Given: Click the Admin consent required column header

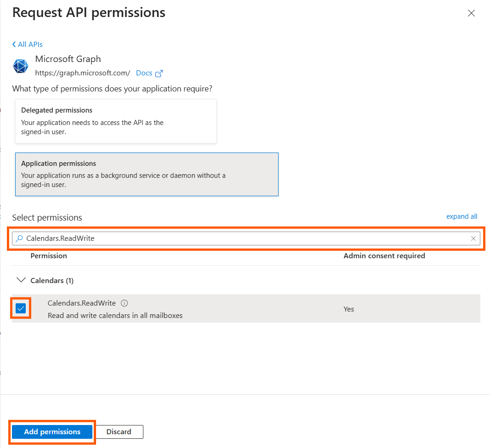Looking at the screenshot, I should [384, 256].
